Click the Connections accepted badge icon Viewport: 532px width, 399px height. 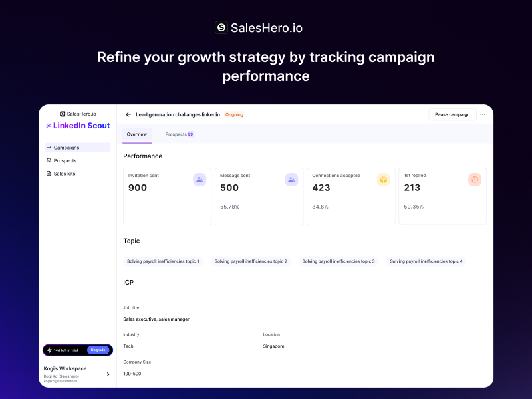pyautogui.click(x=382, y=180)
